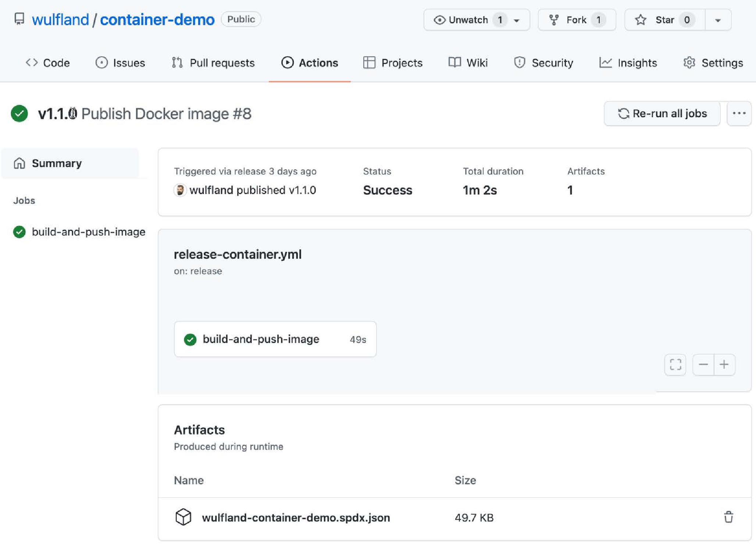Expand the Unwatch dropdown arrow
756x550 pixels.
click(x=517, y=20)
